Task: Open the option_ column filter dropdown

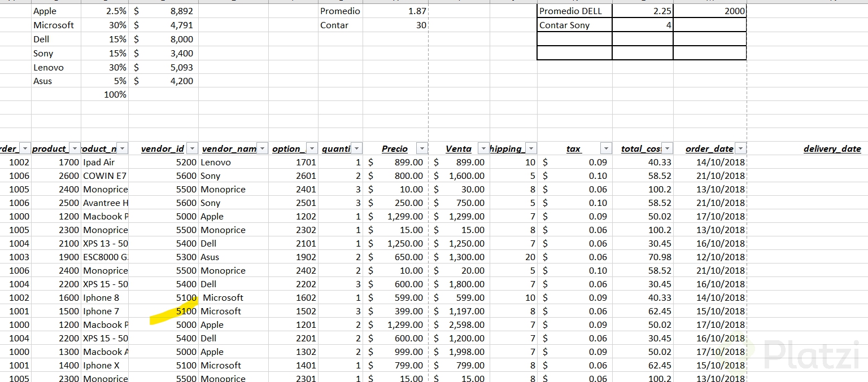Action: (x=312, y=149)
